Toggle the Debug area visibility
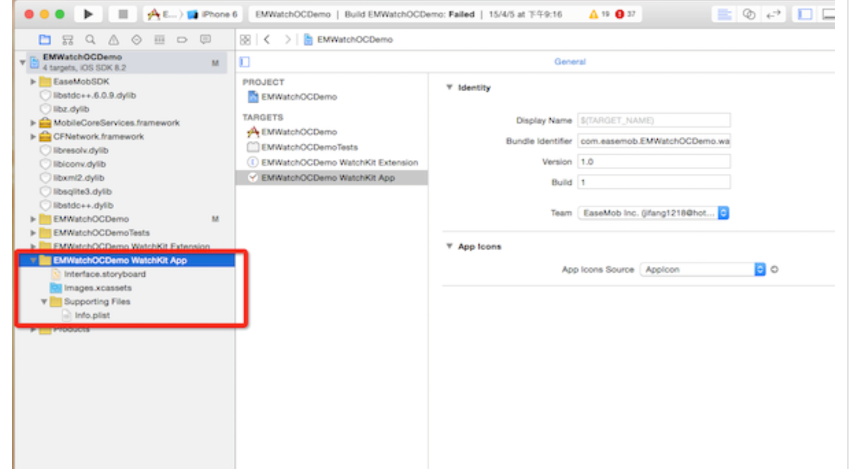 [x=828, y=14]
